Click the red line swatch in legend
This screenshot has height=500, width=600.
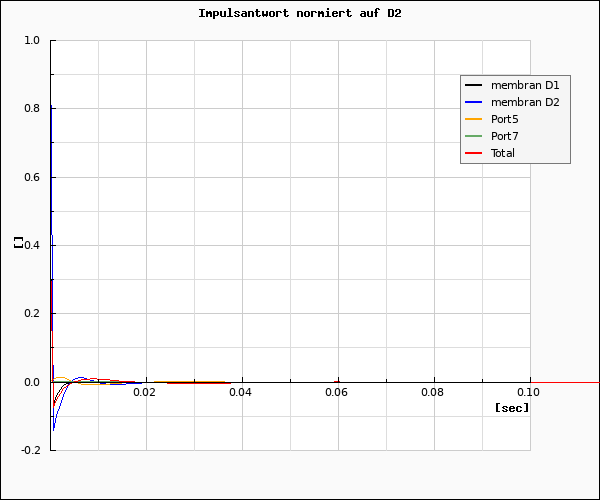pos(474,153)
